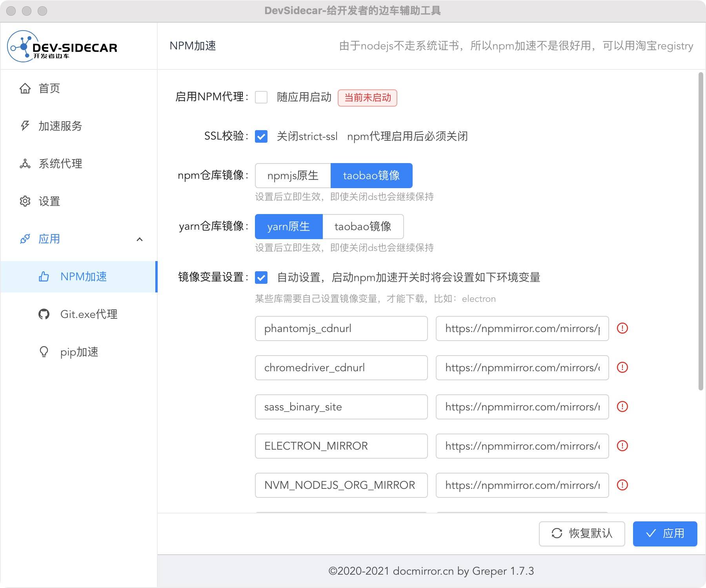Select npmjs原生 for npm registry

(x=293, y=176)
